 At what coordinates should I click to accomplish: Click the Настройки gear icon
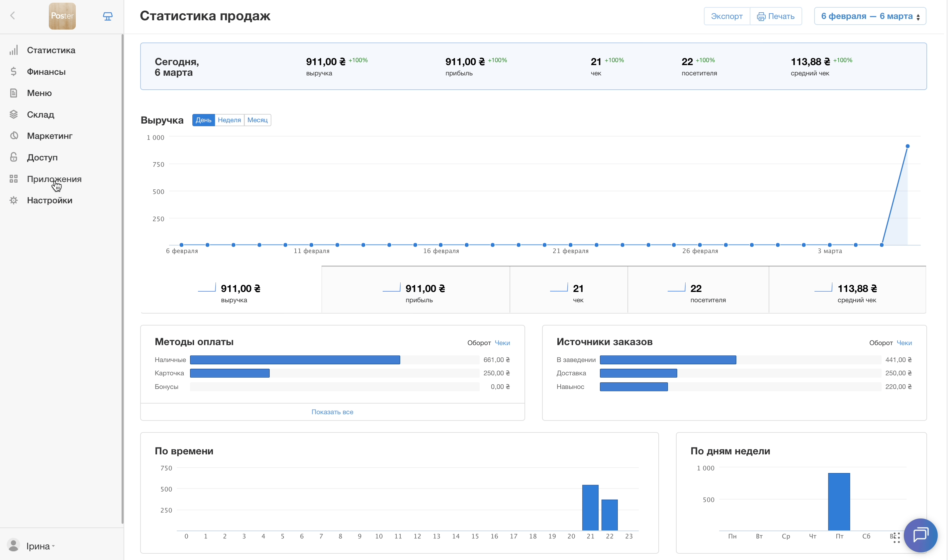click(x=14, y=200)
